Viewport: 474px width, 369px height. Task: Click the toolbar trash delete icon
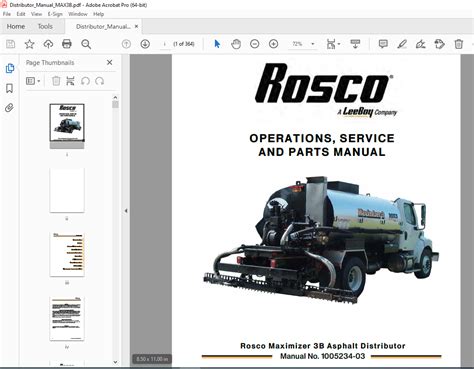click(x=459, y=44)
